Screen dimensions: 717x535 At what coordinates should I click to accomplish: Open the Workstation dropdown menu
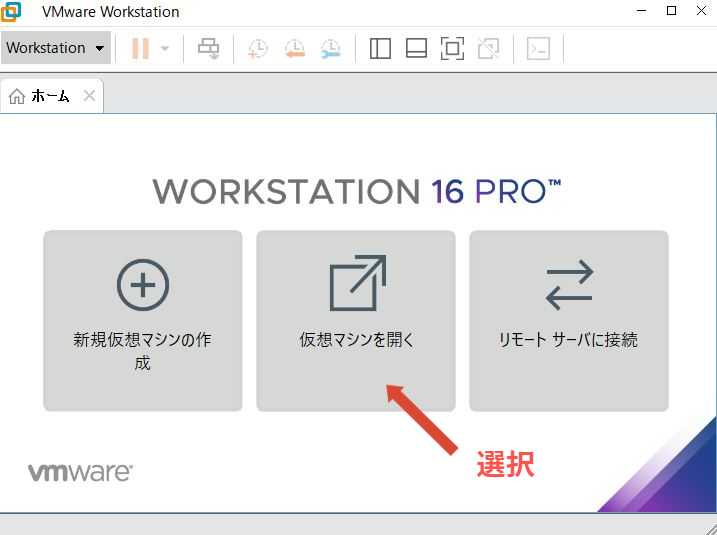(x=55, y=48)
